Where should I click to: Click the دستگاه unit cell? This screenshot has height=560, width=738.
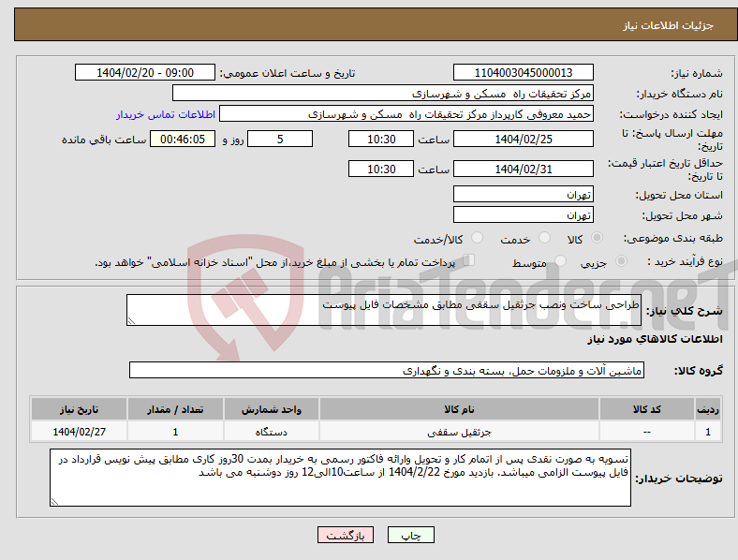pyautogui.click(x=272, y=432)
